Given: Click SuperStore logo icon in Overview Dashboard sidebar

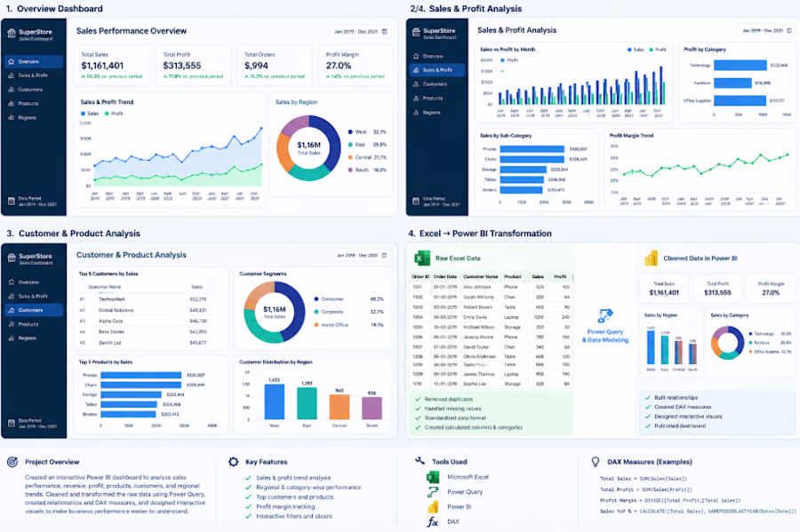Looking at the screenshot, I should [x=12, y=33].
